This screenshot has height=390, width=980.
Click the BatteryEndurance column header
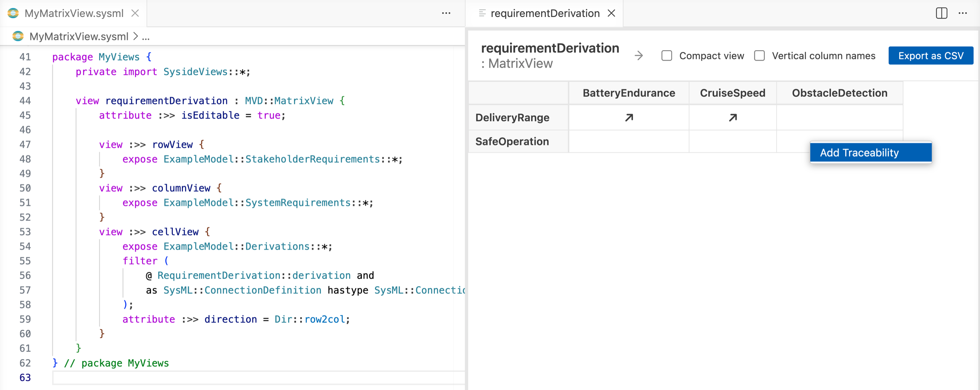click(x=629, y=93)
